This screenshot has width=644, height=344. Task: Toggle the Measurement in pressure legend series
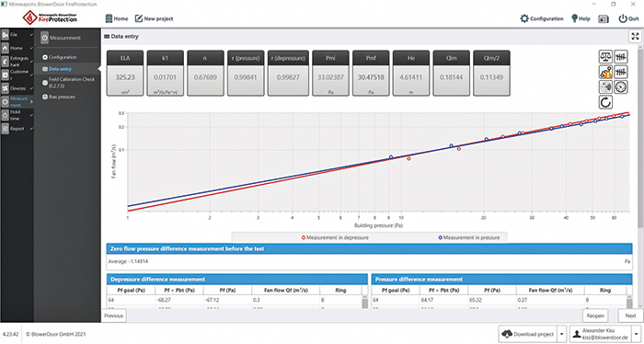(469, 237)
